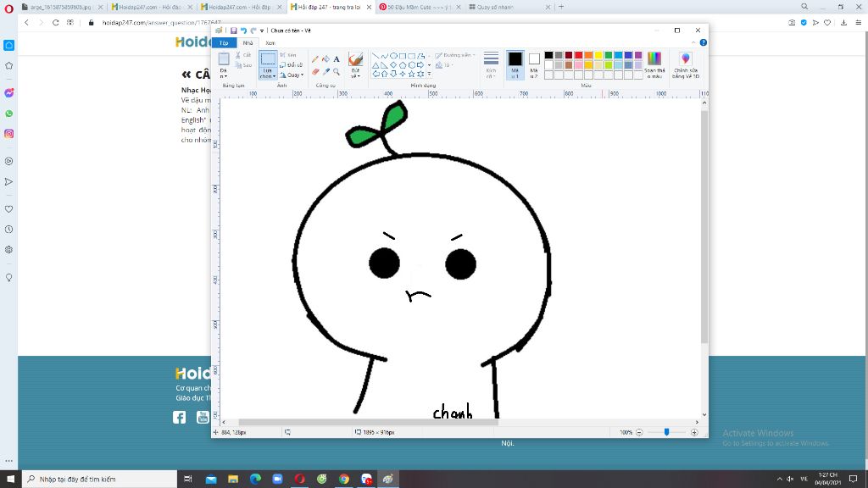This screenshot has width=868, height=488.
Task: Open Opera sidebar History clock icon
Action: (x=8, y=229)
